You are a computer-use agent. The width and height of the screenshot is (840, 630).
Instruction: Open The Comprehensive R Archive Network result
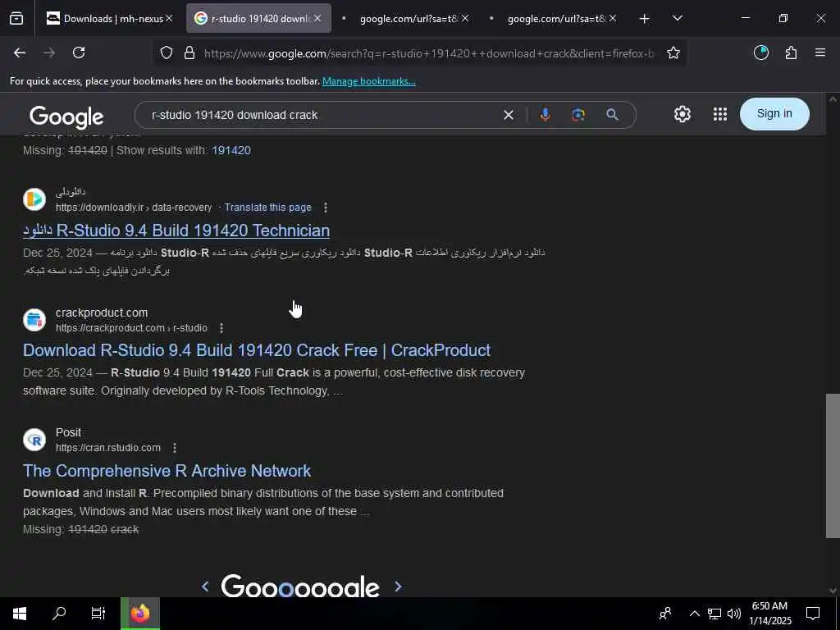(167, 471)
